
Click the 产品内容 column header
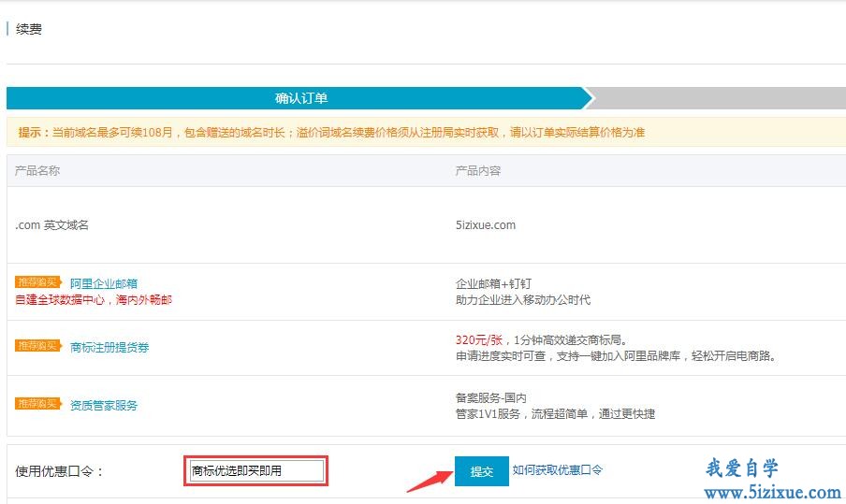478,171
